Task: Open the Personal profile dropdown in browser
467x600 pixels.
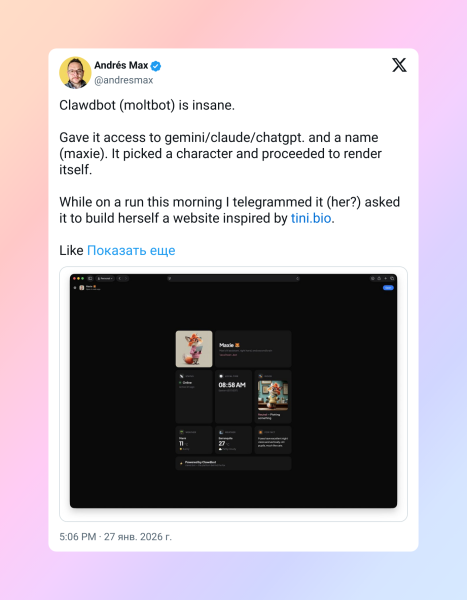Action: (x=105, y=279)
